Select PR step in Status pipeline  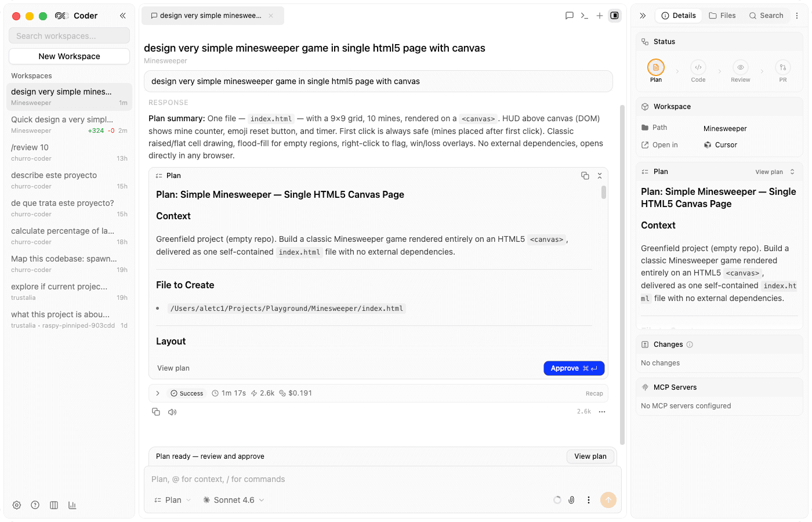click(783, 71)
